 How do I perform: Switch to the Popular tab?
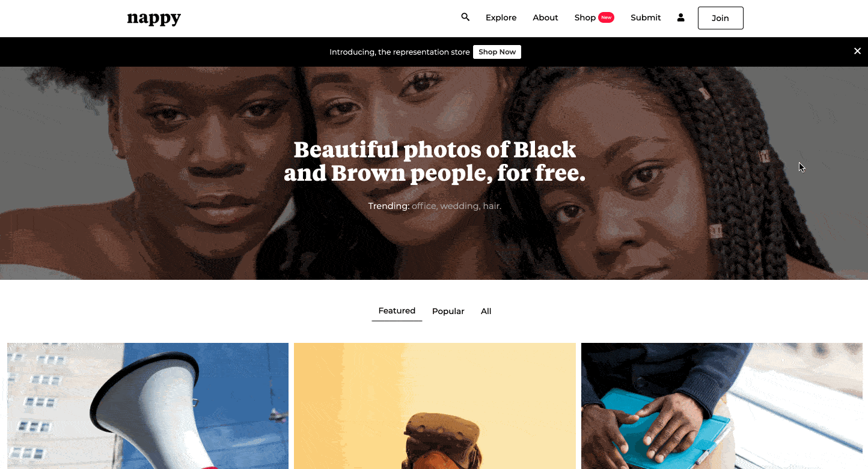tap(448, 311)
